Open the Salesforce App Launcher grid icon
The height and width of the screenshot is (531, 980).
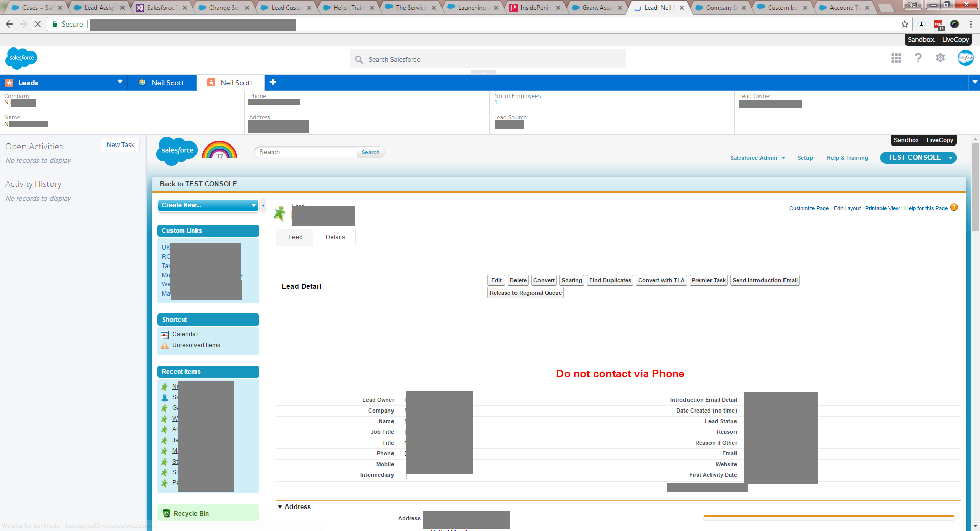(896, 58)
